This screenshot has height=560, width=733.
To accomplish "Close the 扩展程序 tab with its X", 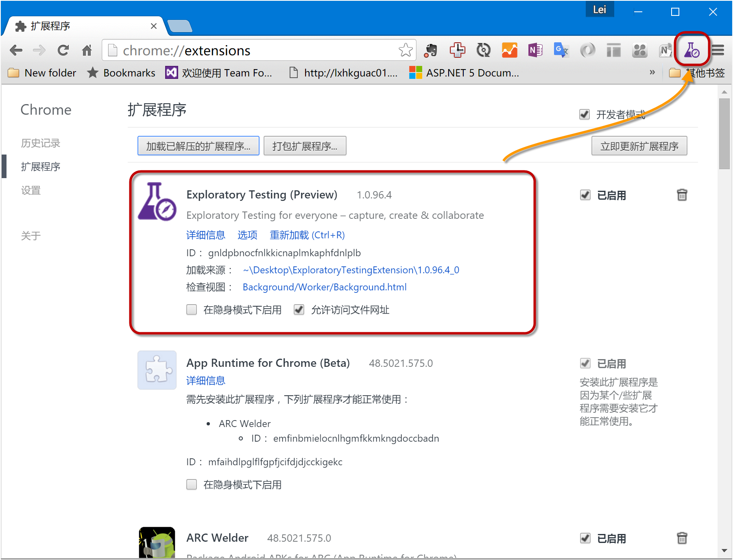I will pyautogui.click(x=153, y=26).
